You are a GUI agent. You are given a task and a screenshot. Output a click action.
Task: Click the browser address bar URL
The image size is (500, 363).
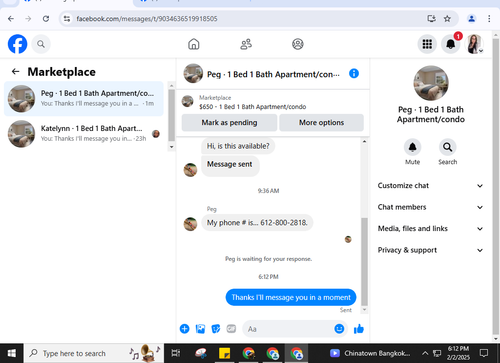coord(147,19)
